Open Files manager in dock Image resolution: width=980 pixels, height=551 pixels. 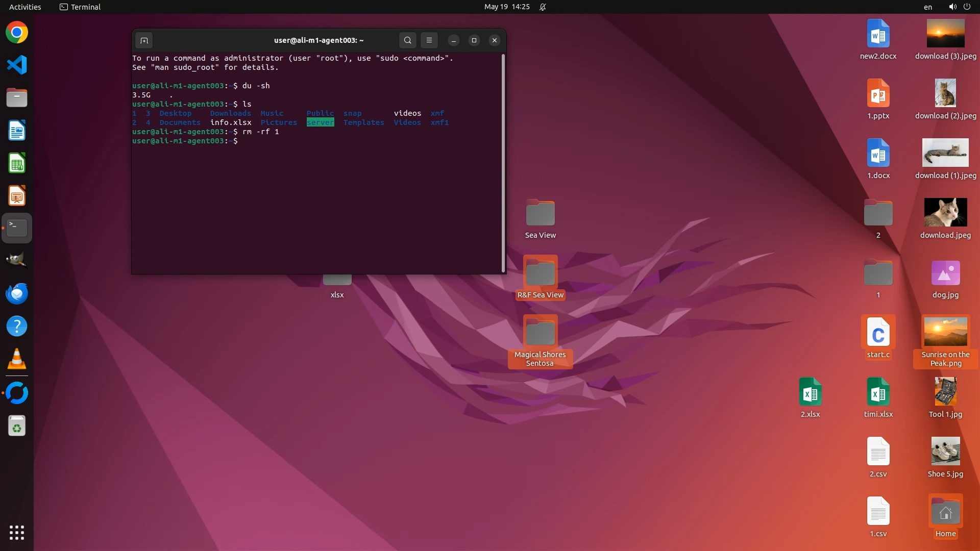coord(17,97)
